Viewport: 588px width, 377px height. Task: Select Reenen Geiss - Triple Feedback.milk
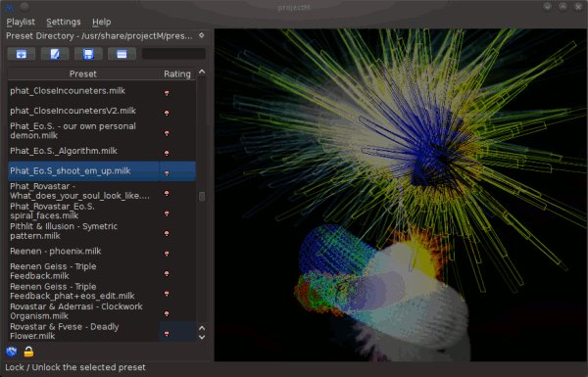(83, 271)
